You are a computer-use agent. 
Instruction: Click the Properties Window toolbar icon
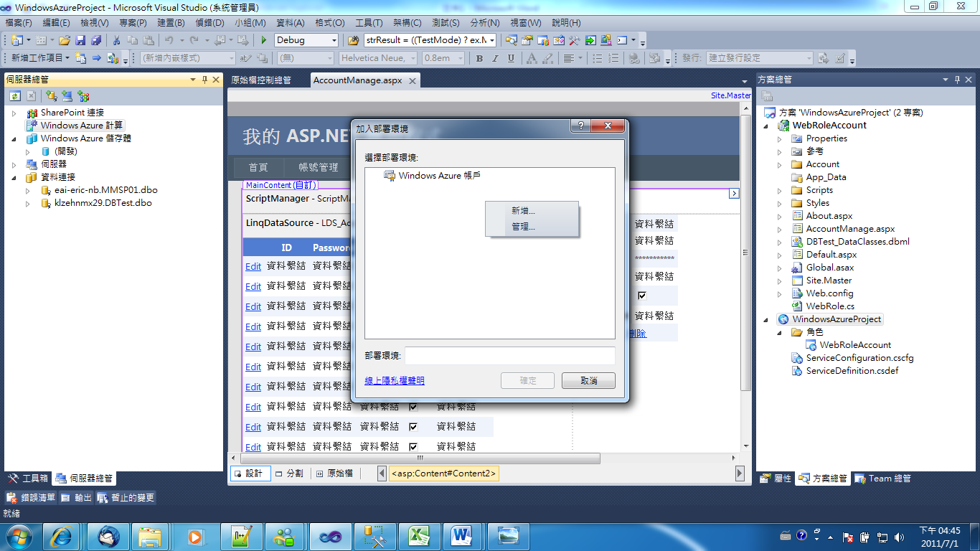pyautogui.click(x=527, y=40)
